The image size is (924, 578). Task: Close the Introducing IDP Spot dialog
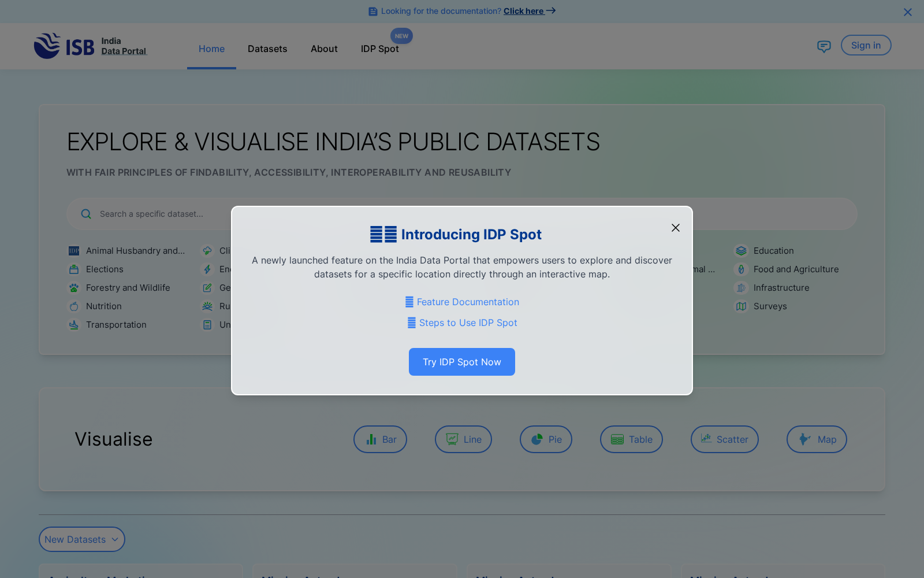click(676, 228)
